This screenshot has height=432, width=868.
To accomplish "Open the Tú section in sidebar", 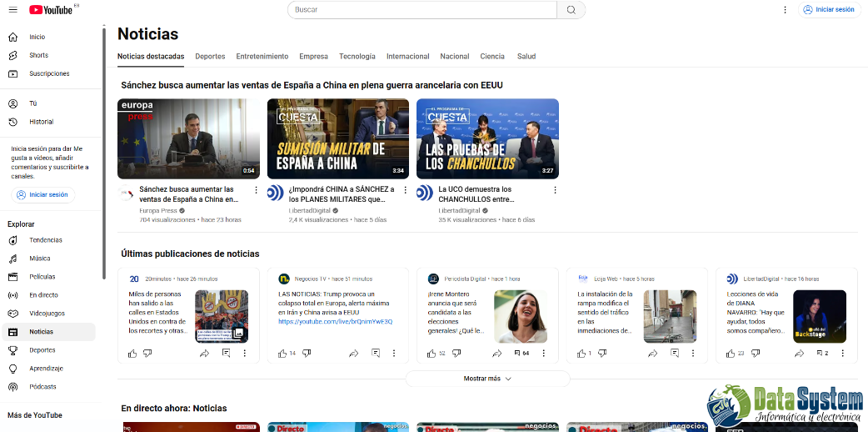I will 47,103.
